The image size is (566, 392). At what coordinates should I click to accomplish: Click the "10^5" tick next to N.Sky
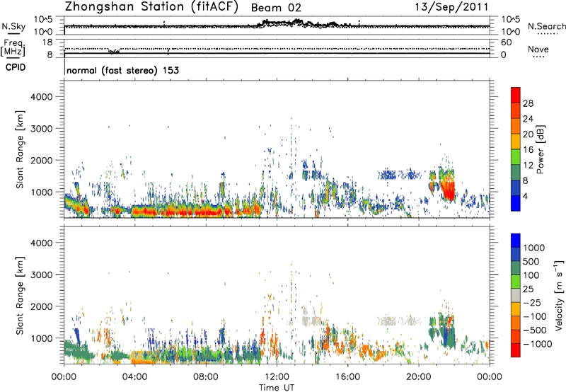click(43, 20)
